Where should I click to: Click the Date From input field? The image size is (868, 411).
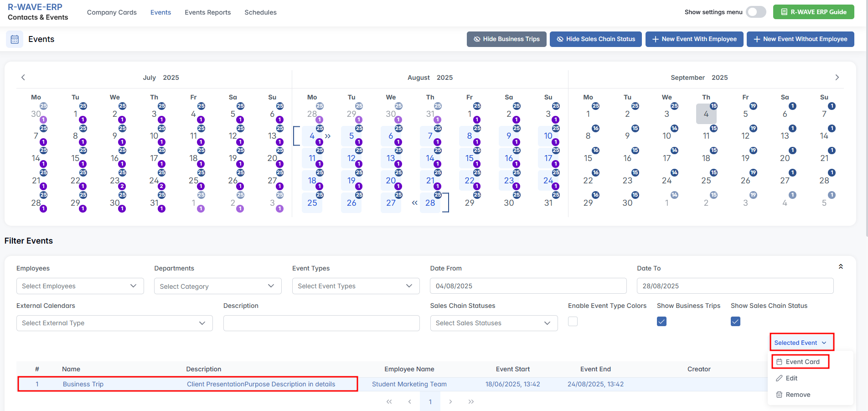(528, 286)
